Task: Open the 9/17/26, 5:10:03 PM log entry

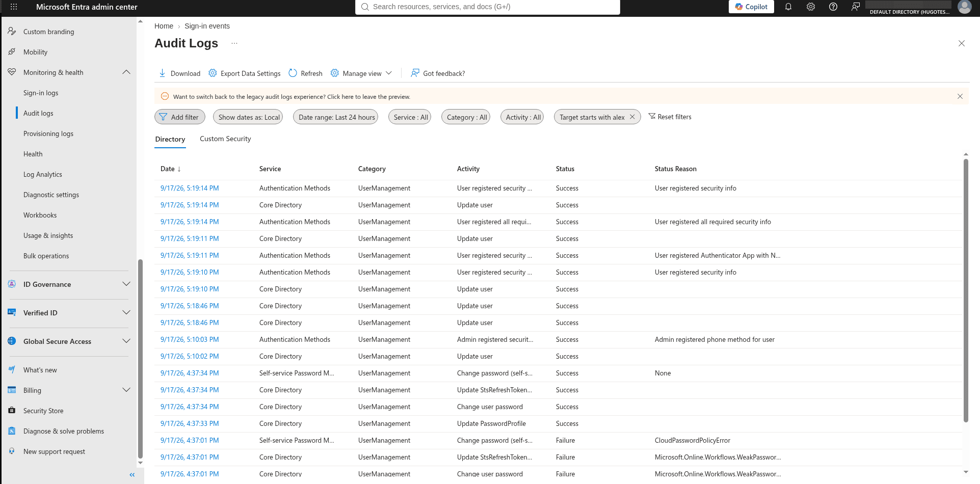Action: (x=190, y=339)
